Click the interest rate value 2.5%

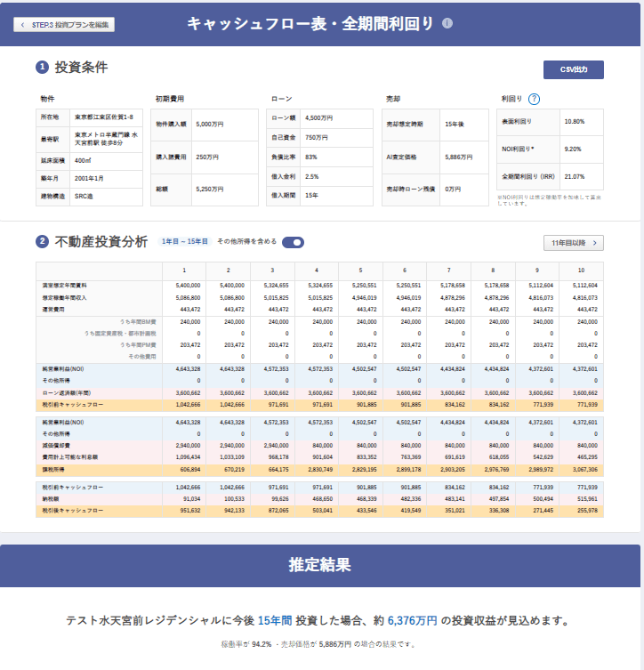point(311,176)
